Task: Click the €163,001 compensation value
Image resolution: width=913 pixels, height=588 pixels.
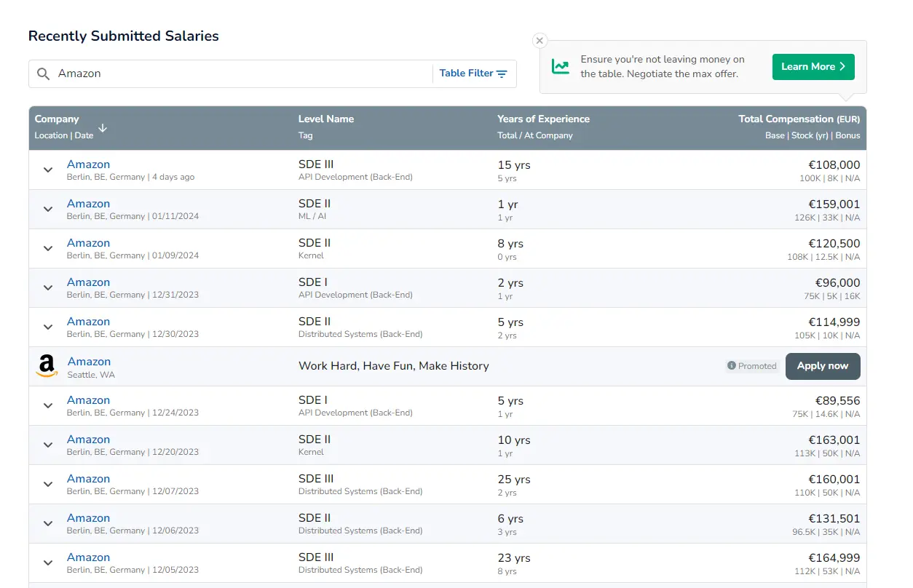Action: point(834,440)
